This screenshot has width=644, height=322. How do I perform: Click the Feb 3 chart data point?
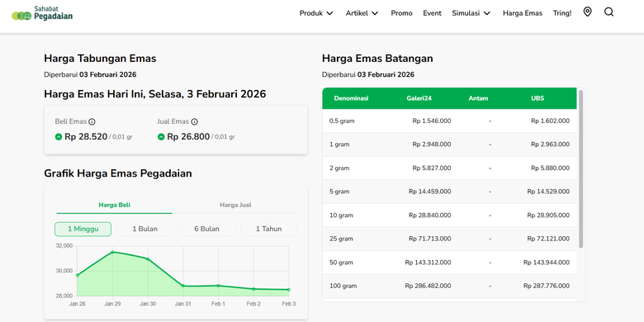coord(289,290)
